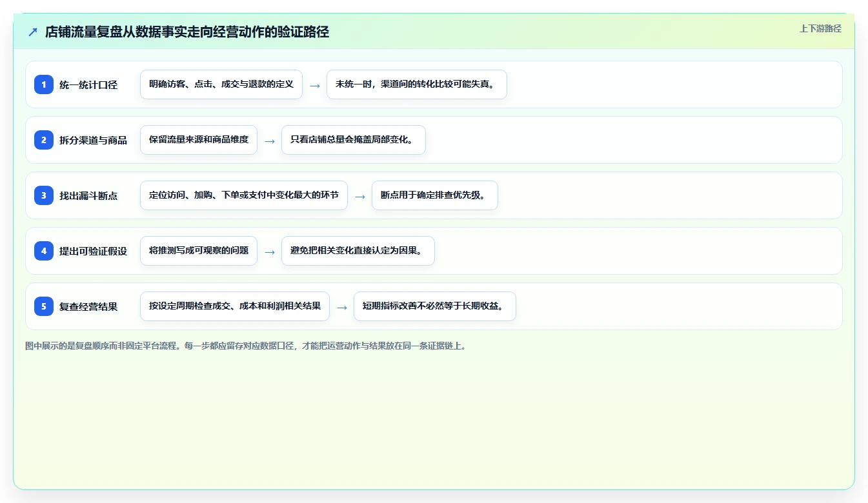The width and height of the screenshot is (868, 503).
Task: Select step number badge 4
Action: 44,251
